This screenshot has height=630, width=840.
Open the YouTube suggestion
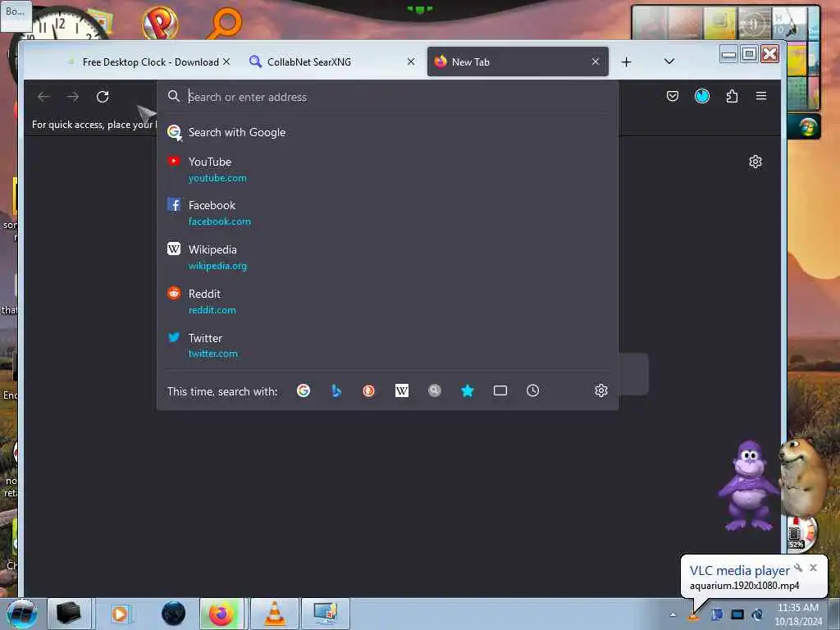click(x=387, y=169)
